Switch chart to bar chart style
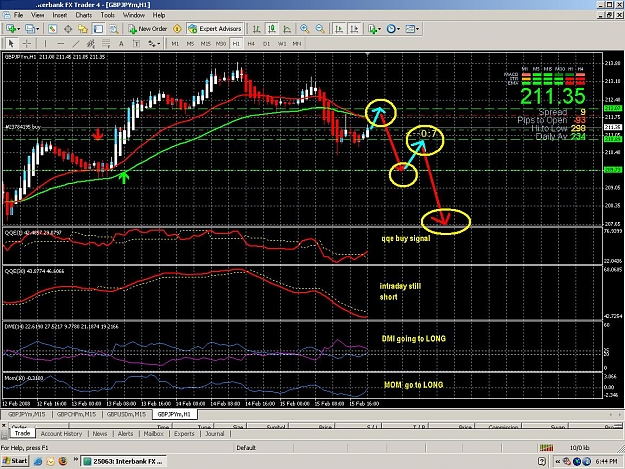Image resolution: width=625 pixels, height=469 pixels. coord(257,29)
